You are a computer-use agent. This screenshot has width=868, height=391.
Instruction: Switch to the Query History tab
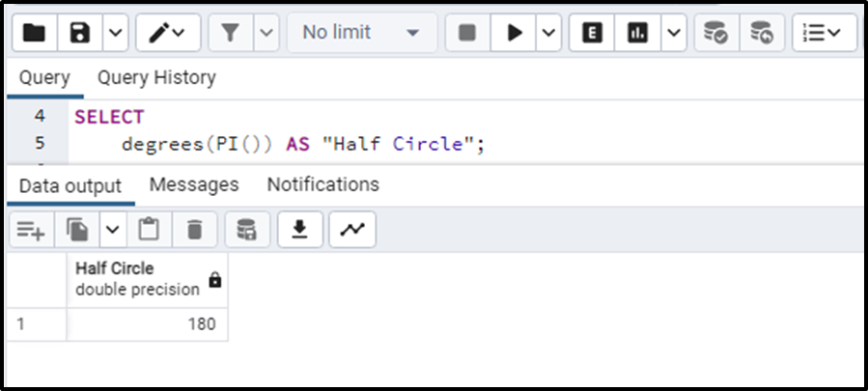click(156, 77)
